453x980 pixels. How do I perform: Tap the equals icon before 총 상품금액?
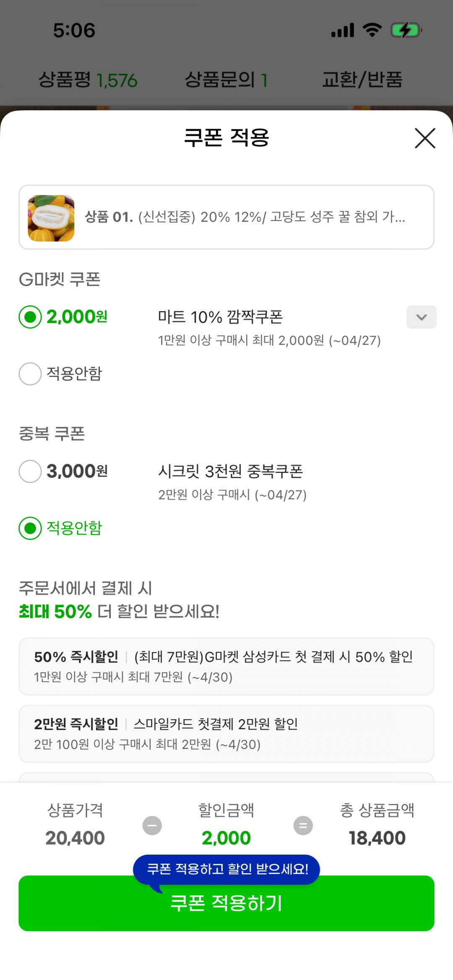coord(303,826)
